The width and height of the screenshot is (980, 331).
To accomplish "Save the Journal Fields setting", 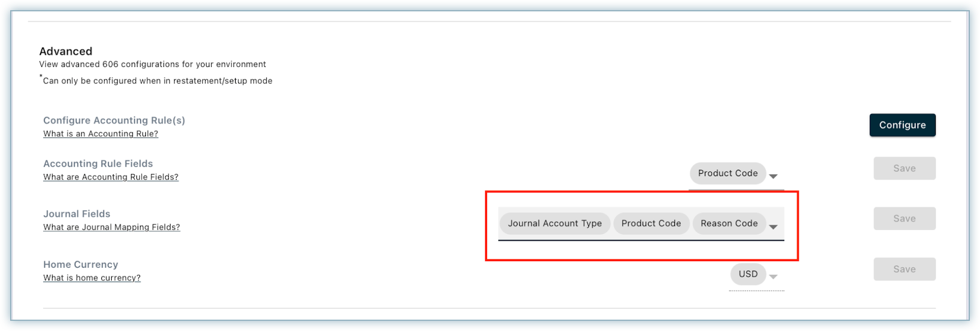I will tap(904, 219).
